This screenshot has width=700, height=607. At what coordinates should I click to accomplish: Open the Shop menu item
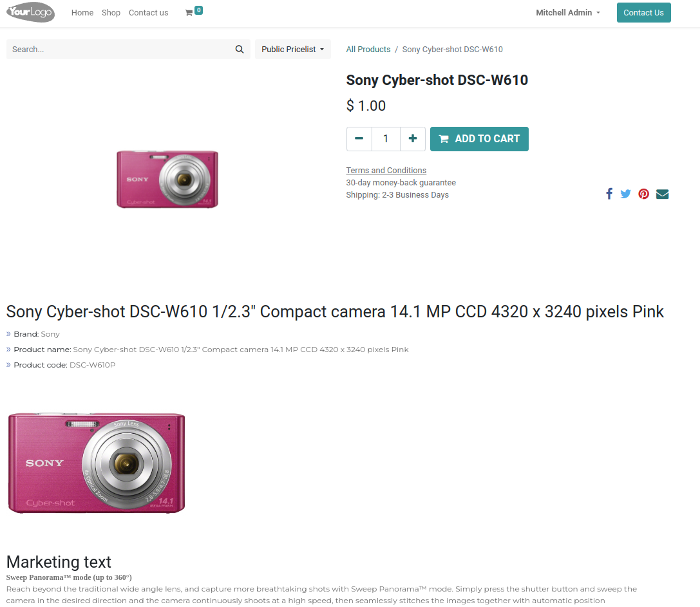click(x=111, y=13)
